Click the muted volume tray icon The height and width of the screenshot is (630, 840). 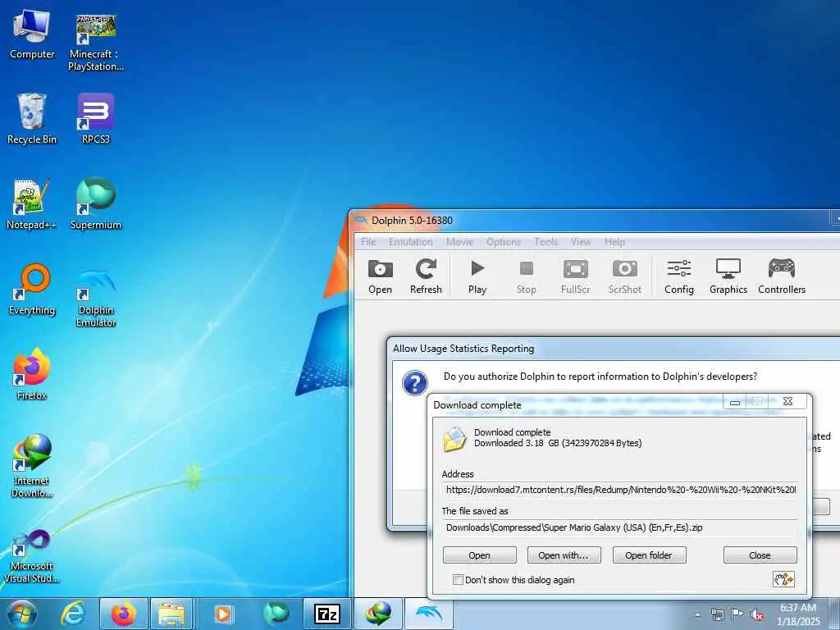(x=757, y=614)
